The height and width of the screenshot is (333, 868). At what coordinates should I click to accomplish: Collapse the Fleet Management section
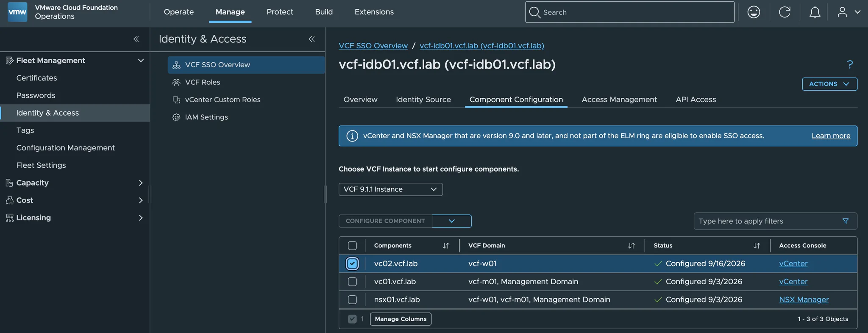coord(141,61)
